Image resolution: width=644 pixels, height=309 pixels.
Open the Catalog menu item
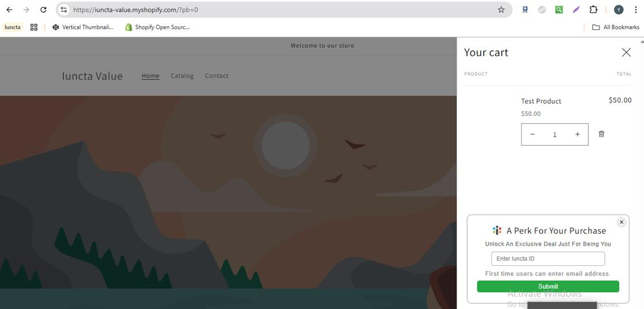coord(182,76)
